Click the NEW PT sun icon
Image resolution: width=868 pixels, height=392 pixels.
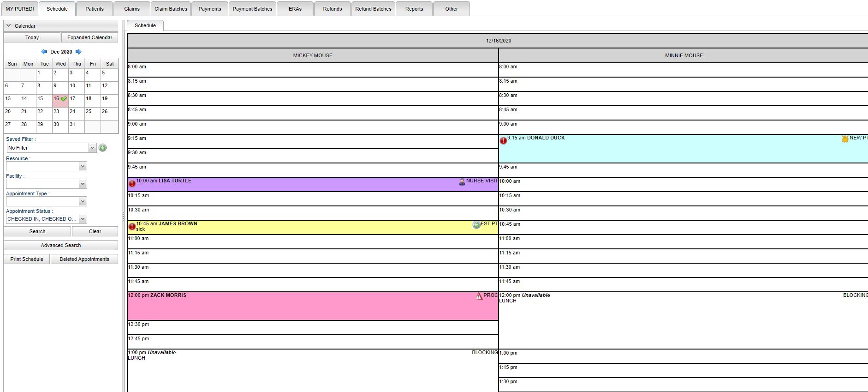(x=845, y=139)
